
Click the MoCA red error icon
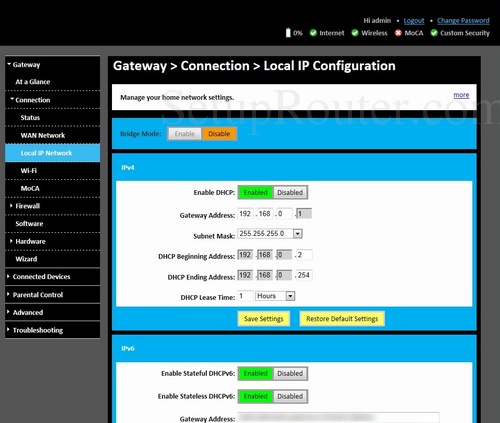pos(398,33)
